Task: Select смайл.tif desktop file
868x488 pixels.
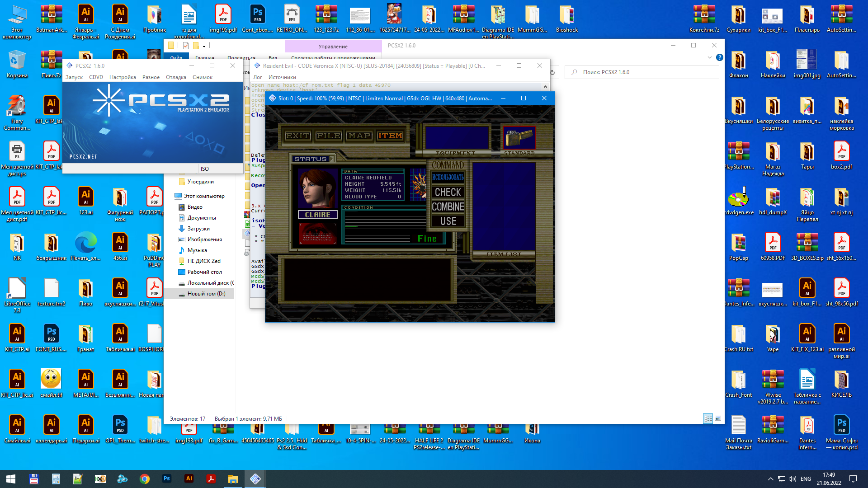Action: [51, 383]
